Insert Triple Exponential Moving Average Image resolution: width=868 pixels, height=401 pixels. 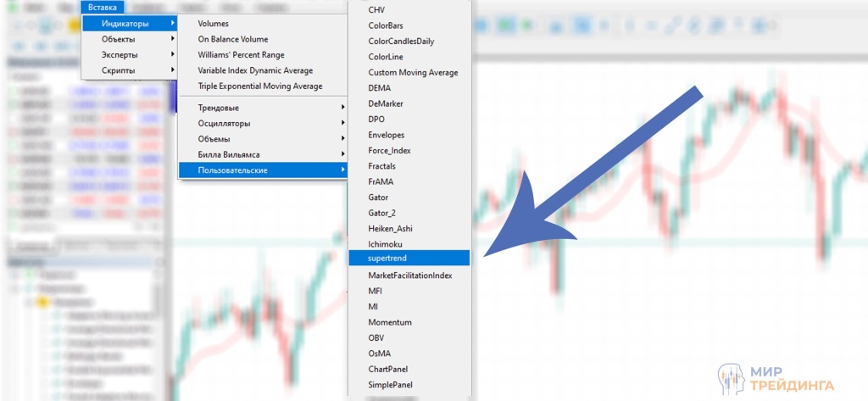[259, 86]
